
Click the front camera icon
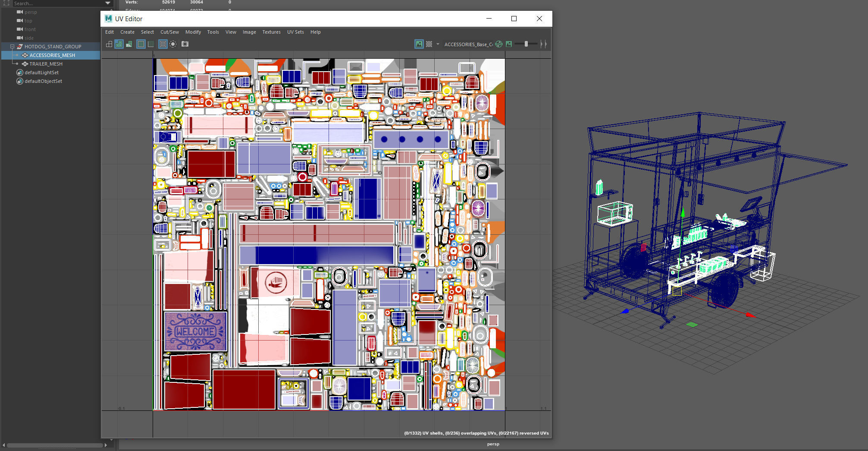tap(19, 29)
